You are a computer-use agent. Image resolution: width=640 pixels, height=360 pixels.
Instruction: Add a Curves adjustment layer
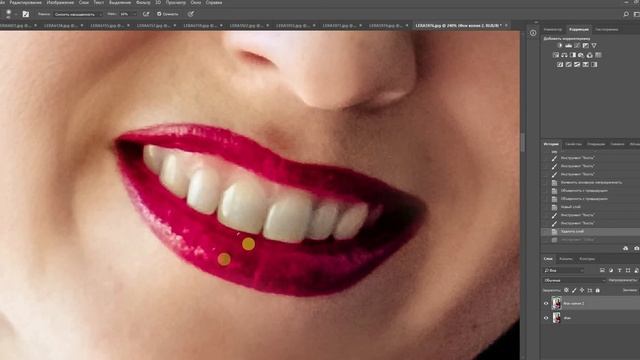pos(577,45)
